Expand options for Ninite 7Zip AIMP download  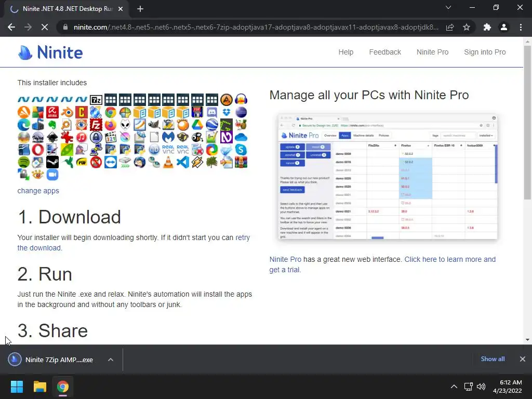tap(111, 360)
